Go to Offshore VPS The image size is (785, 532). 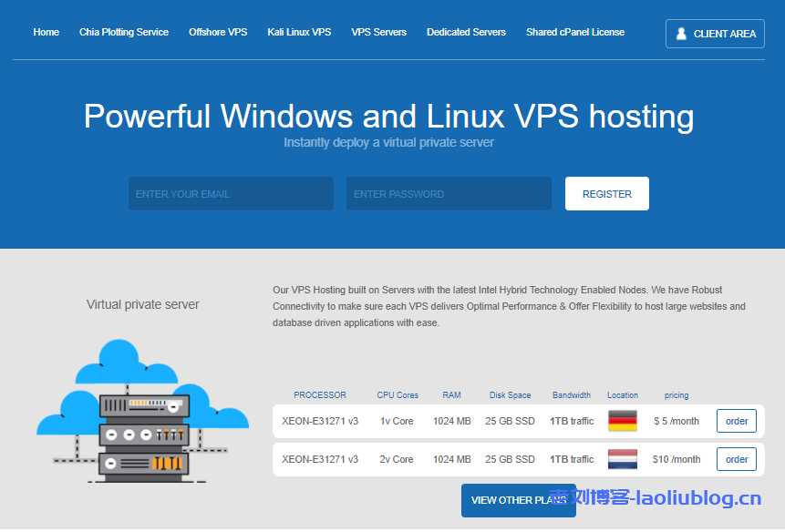coord(218,32)
